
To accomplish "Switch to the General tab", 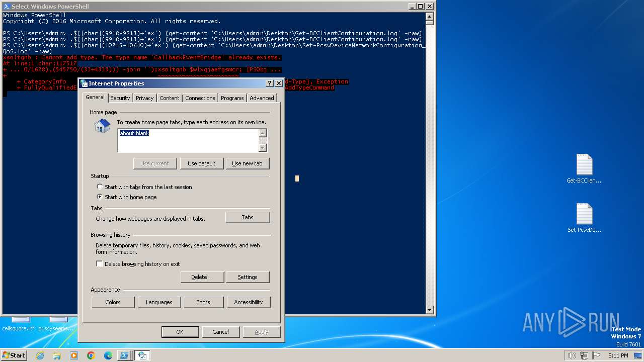I will click(x=95, y=98).
